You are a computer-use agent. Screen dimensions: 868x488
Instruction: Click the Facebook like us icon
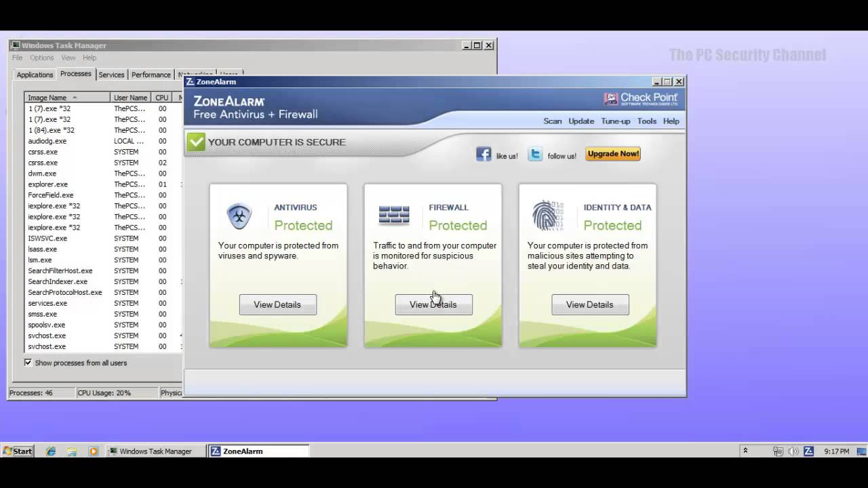[484, 154]
